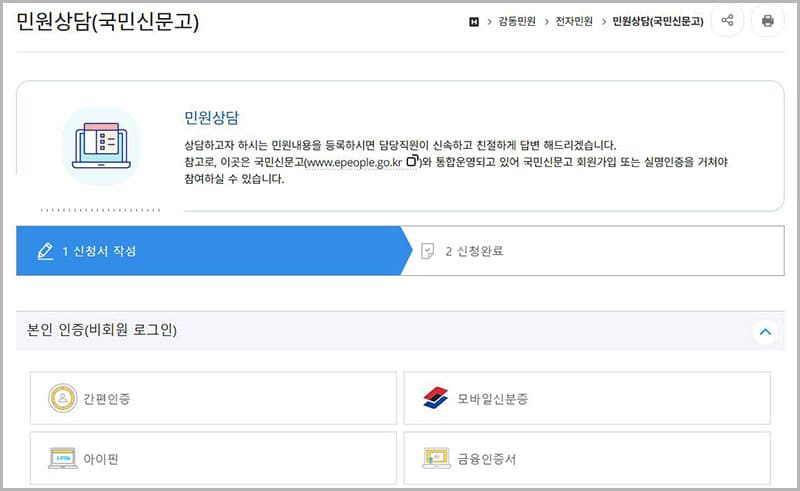This screenshot has height=491, width=800.
Task: Click the 민원상담 laptop illustration icon
Action: [x=100, y=146]
